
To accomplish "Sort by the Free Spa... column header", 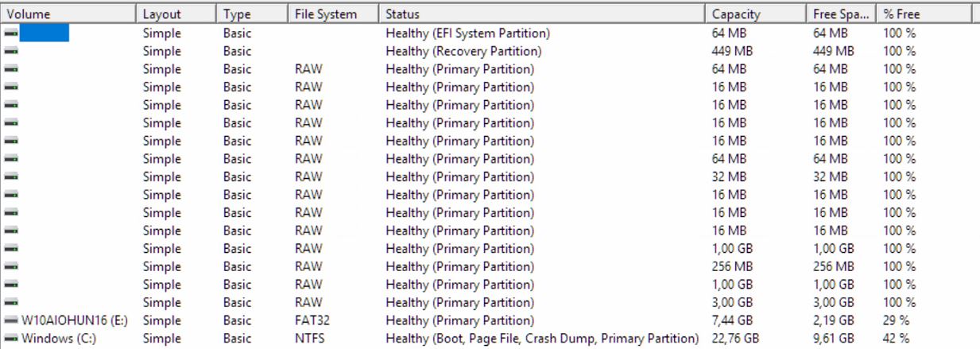I will [842, 14].
